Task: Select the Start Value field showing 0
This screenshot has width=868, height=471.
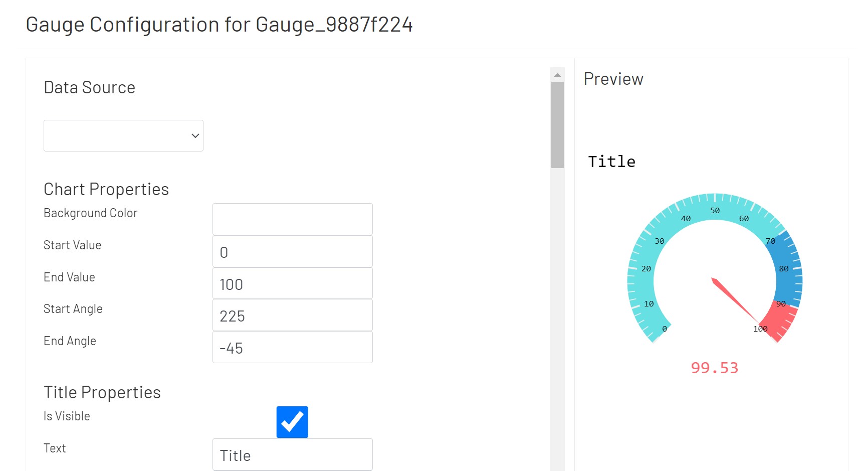Action: (292, 251)
